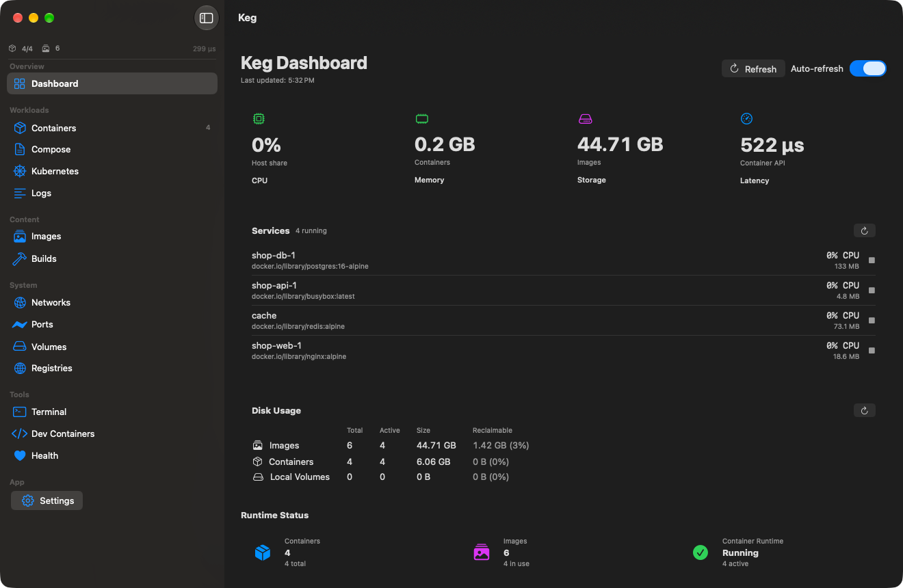Open the Compose section
Screen dimensions: 903x588
[x=112, y=149]
